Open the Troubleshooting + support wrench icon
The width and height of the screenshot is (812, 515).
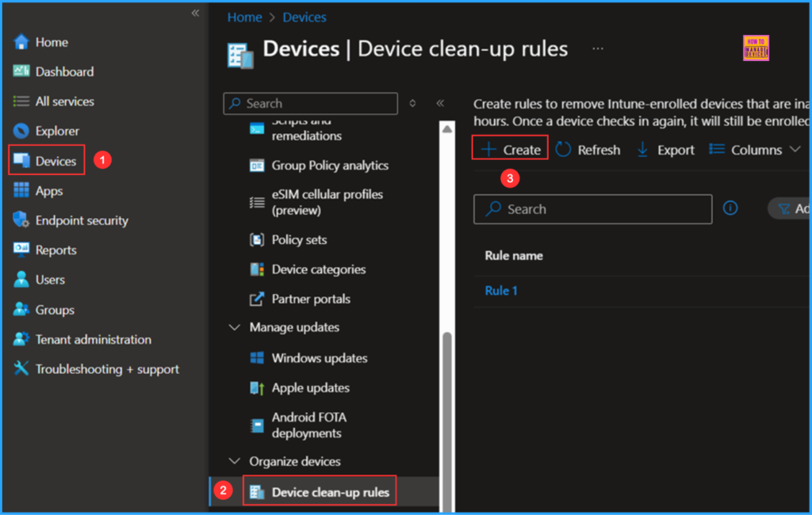pyautogui.click(x=21, y=368)
